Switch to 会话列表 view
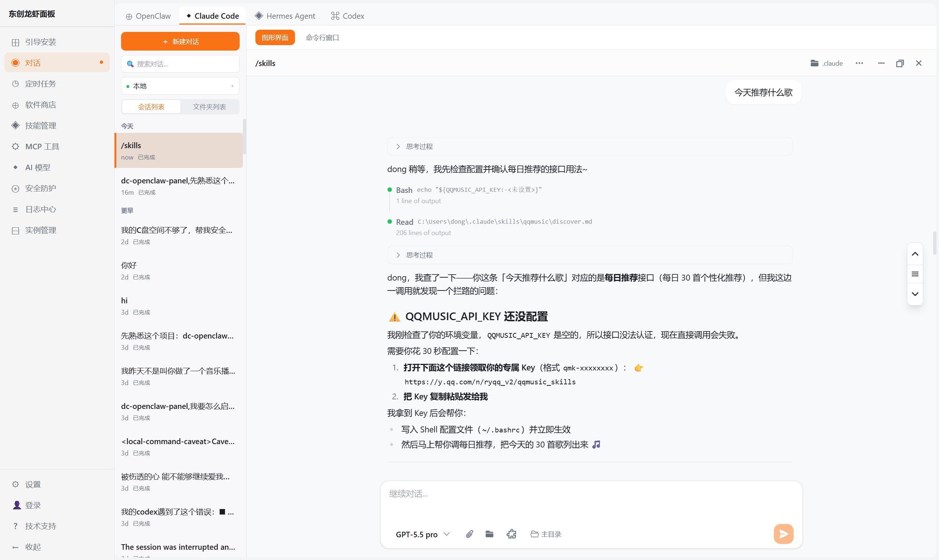The width and height of the screenshot is (939, 560). [x=152, y=107]
